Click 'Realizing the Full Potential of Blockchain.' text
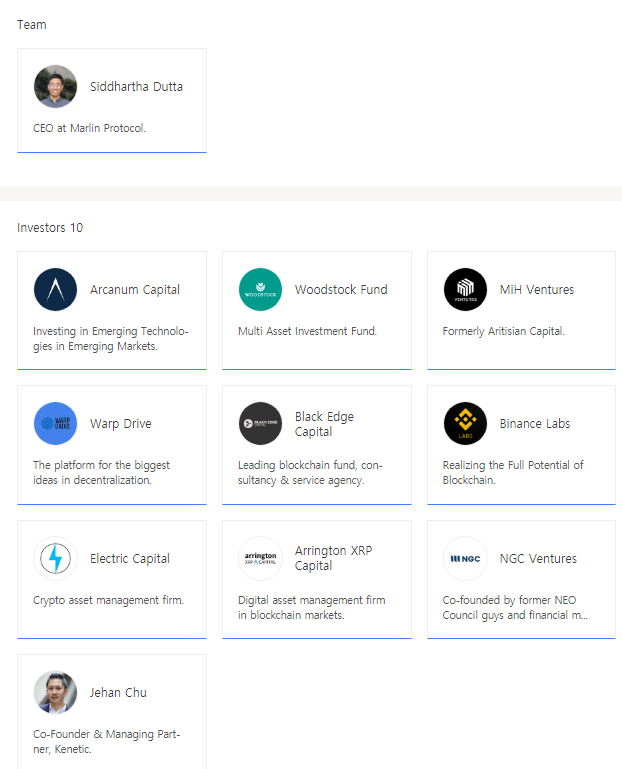622x769 pixels. coord(513,472)
